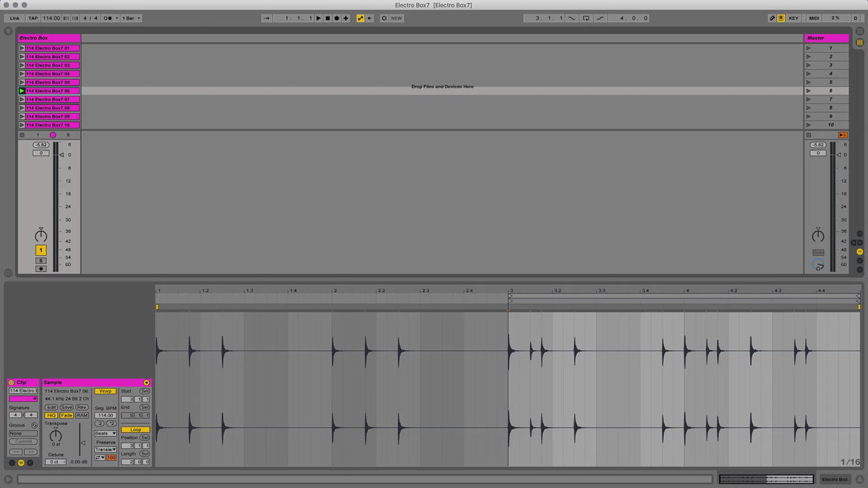This screenshot has height=488, width=868.
Task: Switch on KEY map mode
Action: click(793, 18)
